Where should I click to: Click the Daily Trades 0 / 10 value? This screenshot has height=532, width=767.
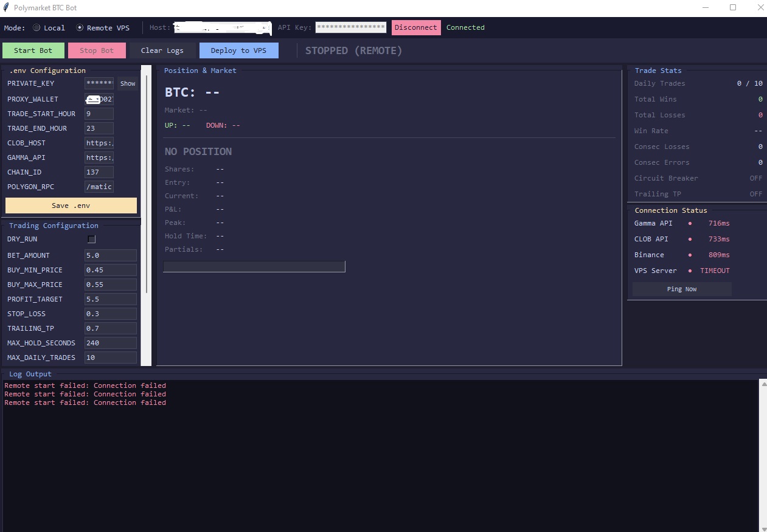(750, 84)
